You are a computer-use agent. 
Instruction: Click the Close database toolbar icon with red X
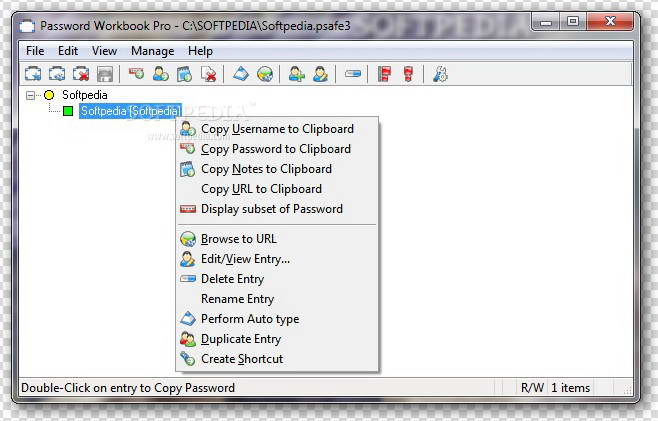81,74
